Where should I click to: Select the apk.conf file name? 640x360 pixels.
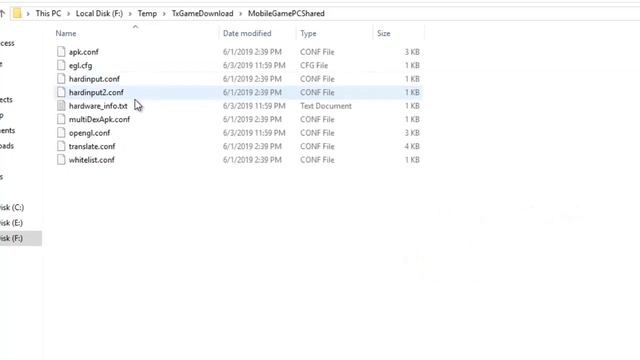pyautogui.click(x=84, y=52)
